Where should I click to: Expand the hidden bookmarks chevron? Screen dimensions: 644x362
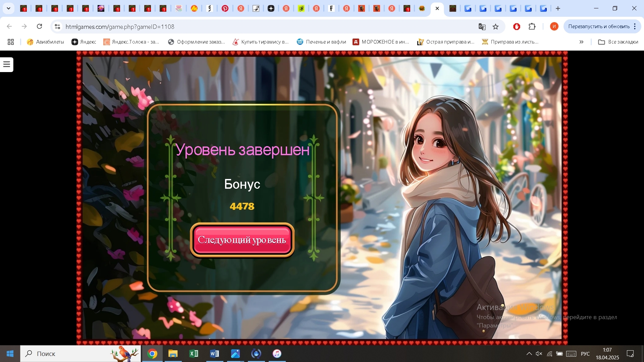(x=581, y=42)
